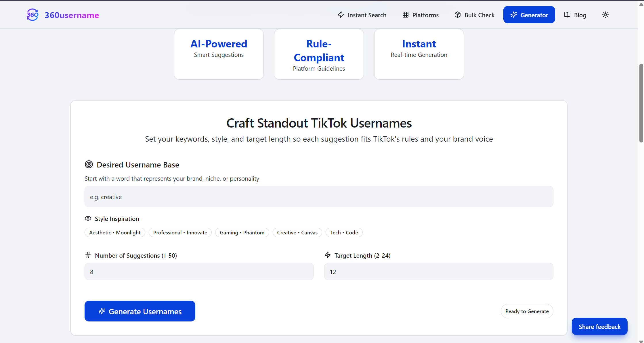The height and width of the screenshot is (343, 644).
Task: Open the Instant Search page
Action: (x=367, y=15)
